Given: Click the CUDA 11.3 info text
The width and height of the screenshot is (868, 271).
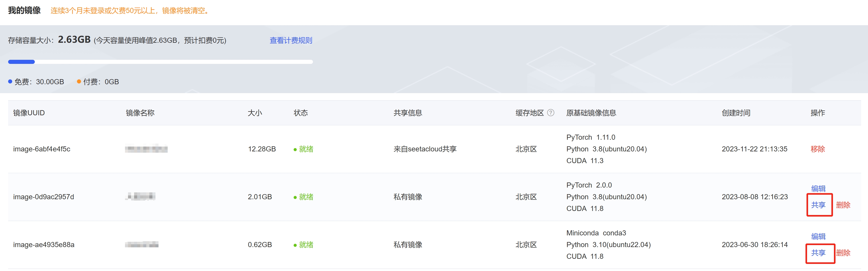Looking at the screenshot, I should (x=585, y=161).
